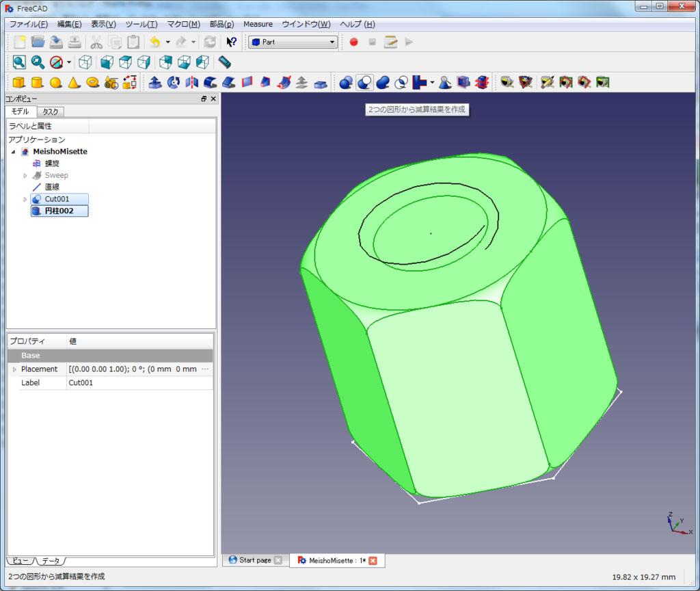The image size is (700, 591).
Task: Click the Cut boolean tool icon
Action: pos(364,82)
